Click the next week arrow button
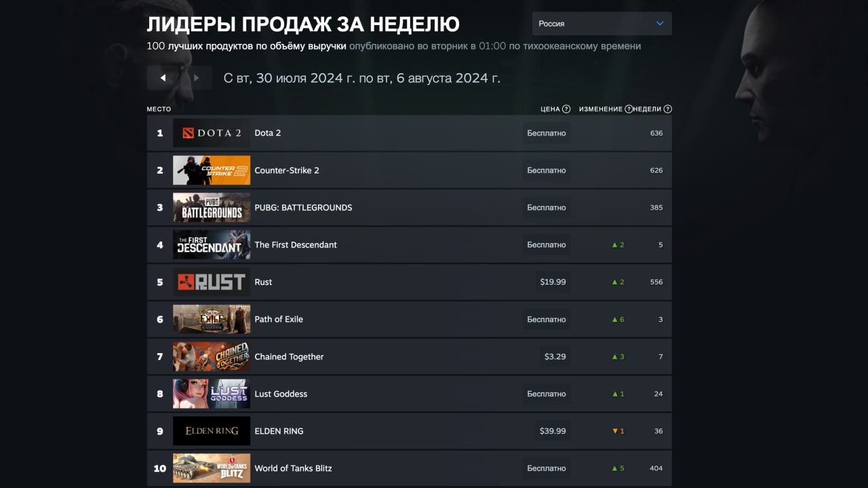The image size is (868, 488). [197, 78]
